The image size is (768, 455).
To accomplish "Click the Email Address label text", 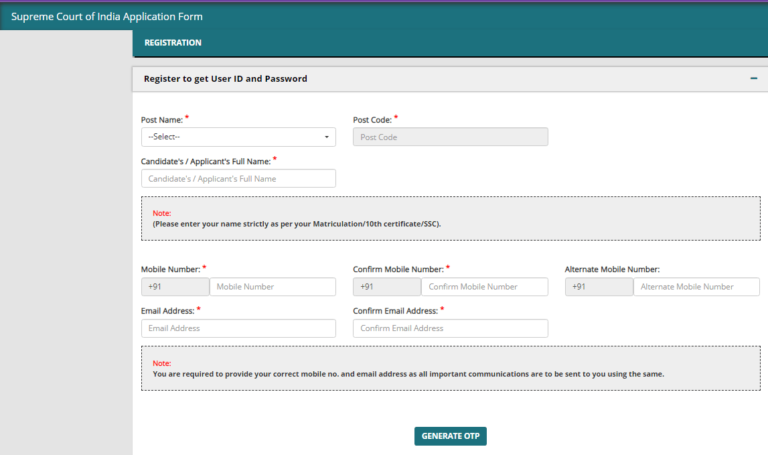I will tap(167, 311).
